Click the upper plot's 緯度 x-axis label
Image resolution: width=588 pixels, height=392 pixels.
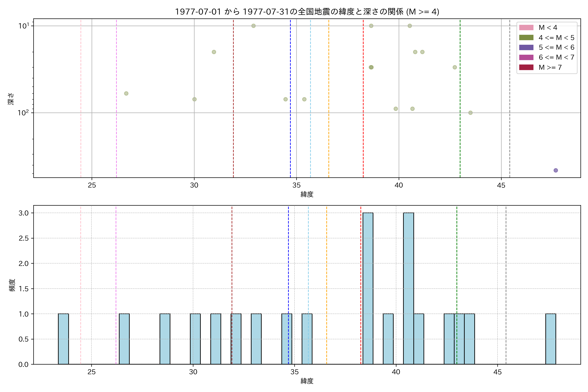pos(307,194)
